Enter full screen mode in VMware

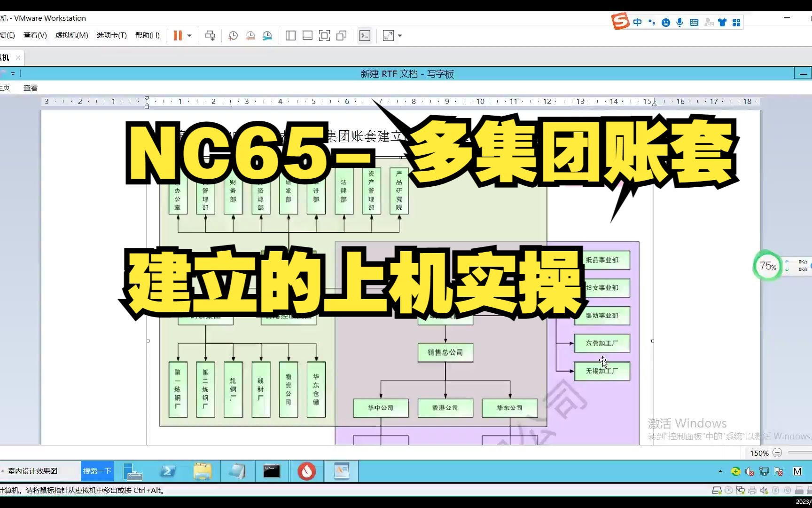324,36
